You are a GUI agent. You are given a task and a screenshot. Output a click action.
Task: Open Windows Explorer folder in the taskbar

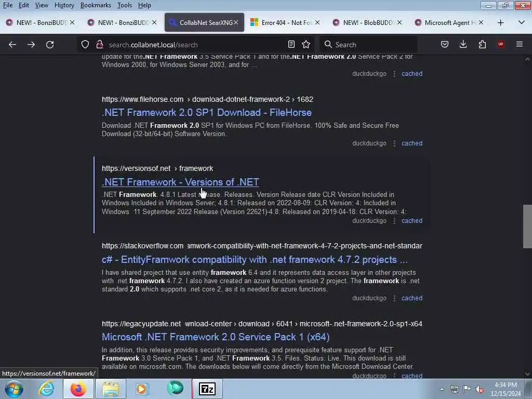(x=111, y=389)
